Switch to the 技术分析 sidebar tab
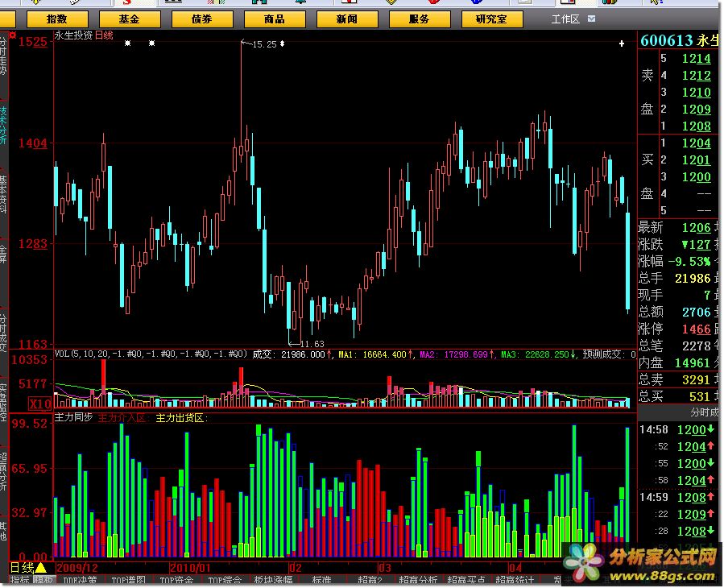The height and width of the screenshot is (588, 724). click(x=4, y=125)
